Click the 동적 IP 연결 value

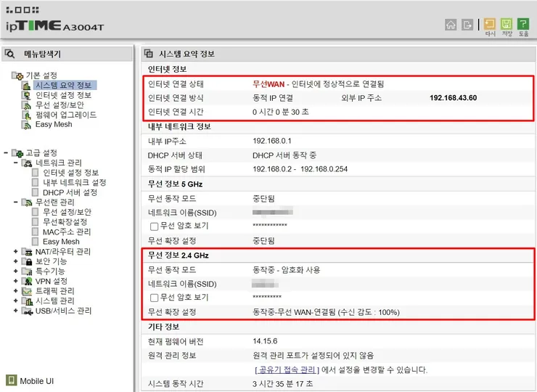point(273,98)
